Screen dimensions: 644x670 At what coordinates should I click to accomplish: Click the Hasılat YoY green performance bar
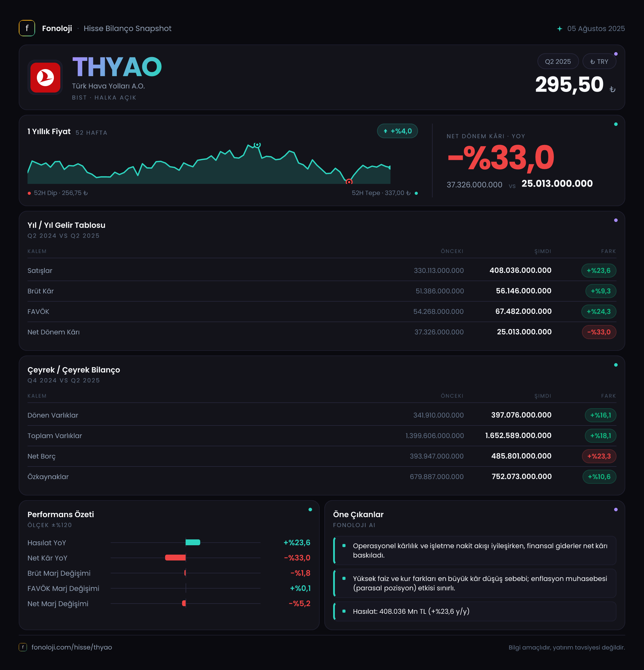pos(193,543)
